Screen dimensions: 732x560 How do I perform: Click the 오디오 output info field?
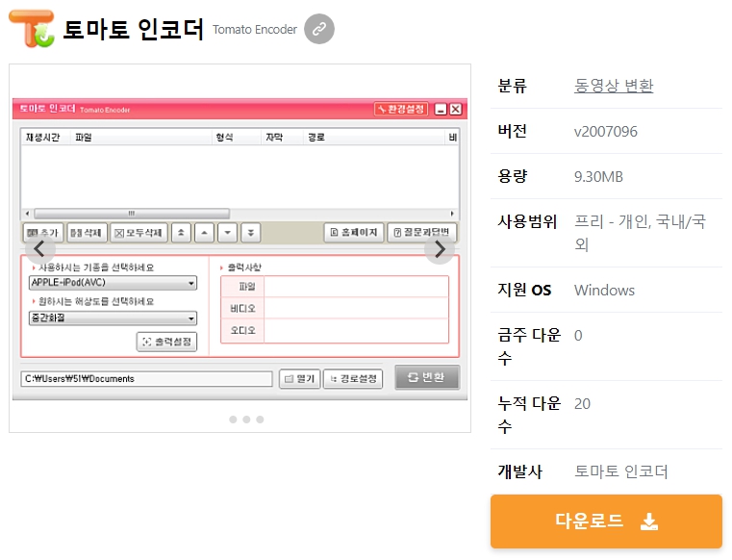[x=356, y=331]
